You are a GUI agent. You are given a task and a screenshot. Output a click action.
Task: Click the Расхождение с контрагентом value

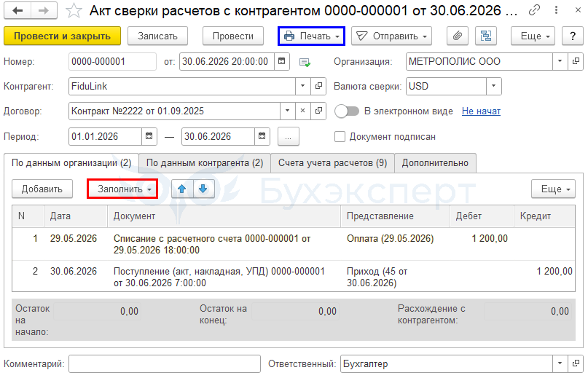[x=528, y=311]
